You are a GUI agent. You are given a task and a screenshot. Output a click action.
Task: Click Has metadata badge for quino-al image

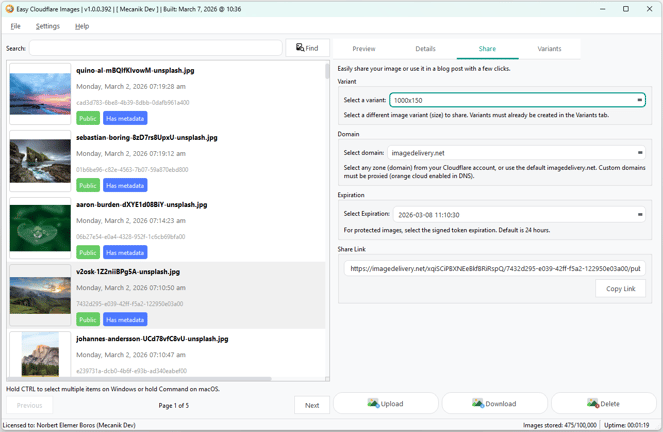click(125, 118)
